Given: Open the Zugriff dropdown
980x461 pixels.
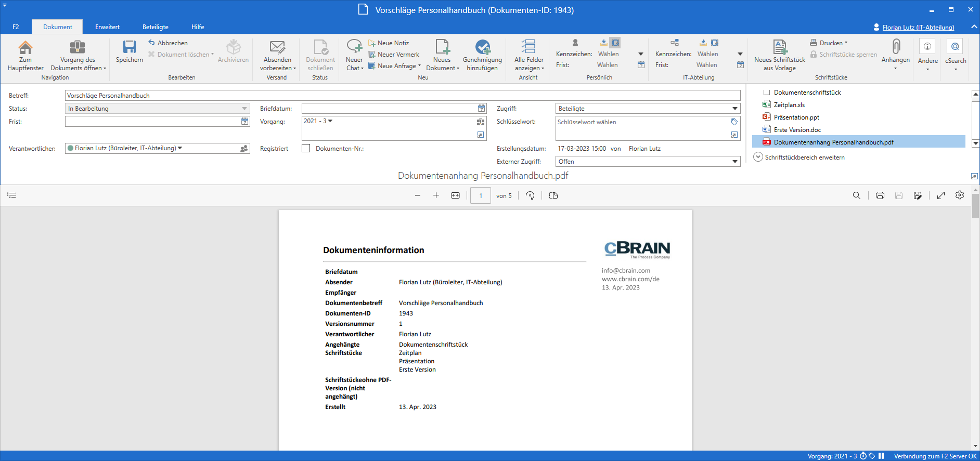Looking at the screenshot, I should (734, 109).
